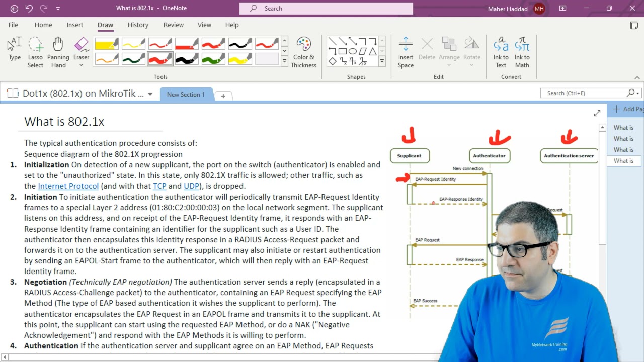Click the Undo arrow in title bar
This screenshot has height=362, width=644.
29,9
